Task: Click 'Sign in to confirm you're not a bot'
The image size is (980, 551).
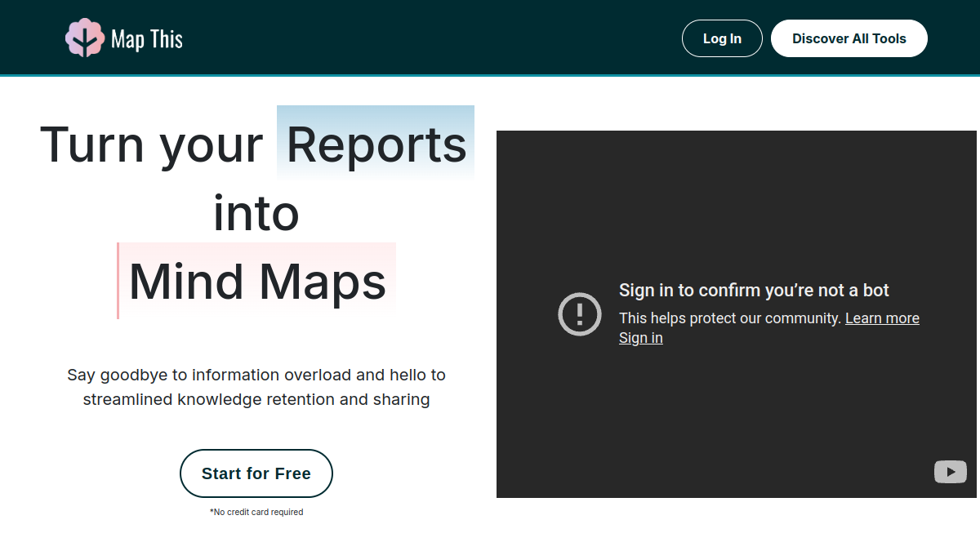Action: tap(754, 290)
